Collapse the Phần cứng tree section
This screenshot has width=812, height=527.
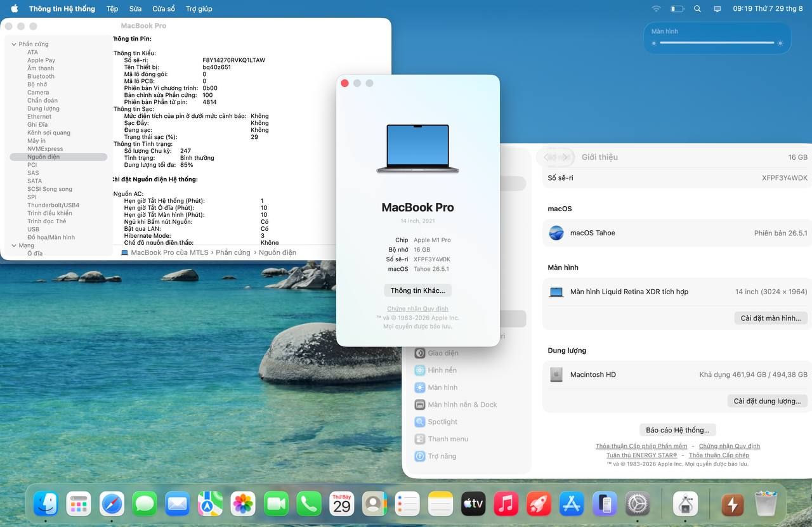tap(14, 44)
